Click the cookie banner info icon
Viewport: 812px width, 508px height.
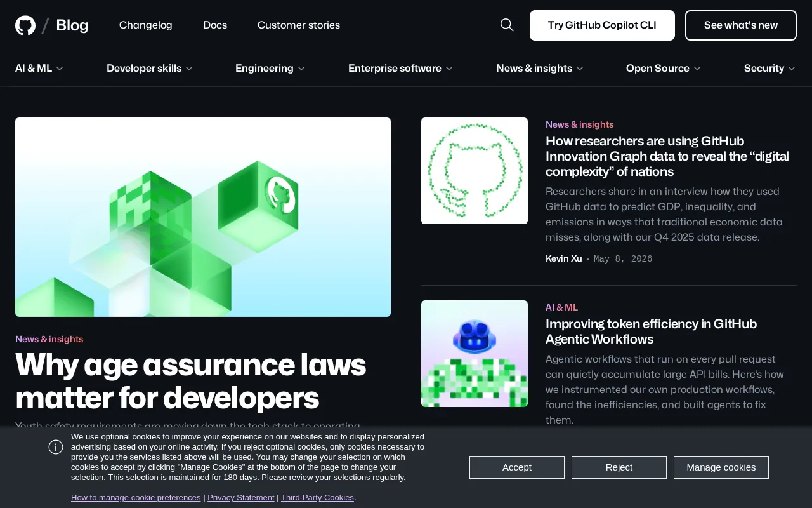56,447
